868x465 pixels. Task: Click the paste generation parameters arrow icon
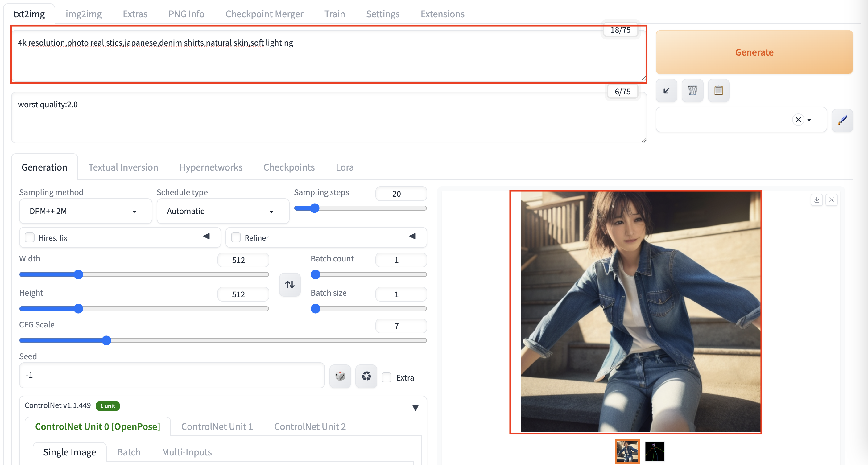tap(666, 90)
